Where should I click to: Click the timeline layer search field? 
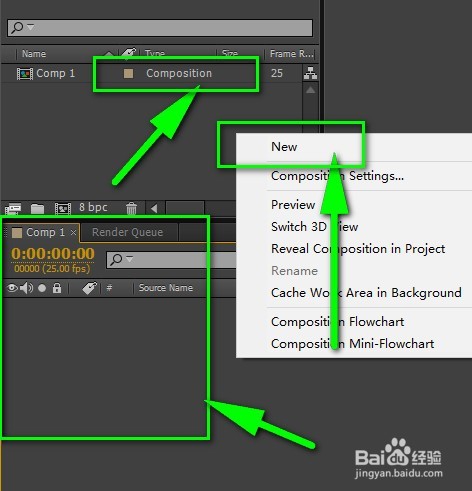point(170,260)
